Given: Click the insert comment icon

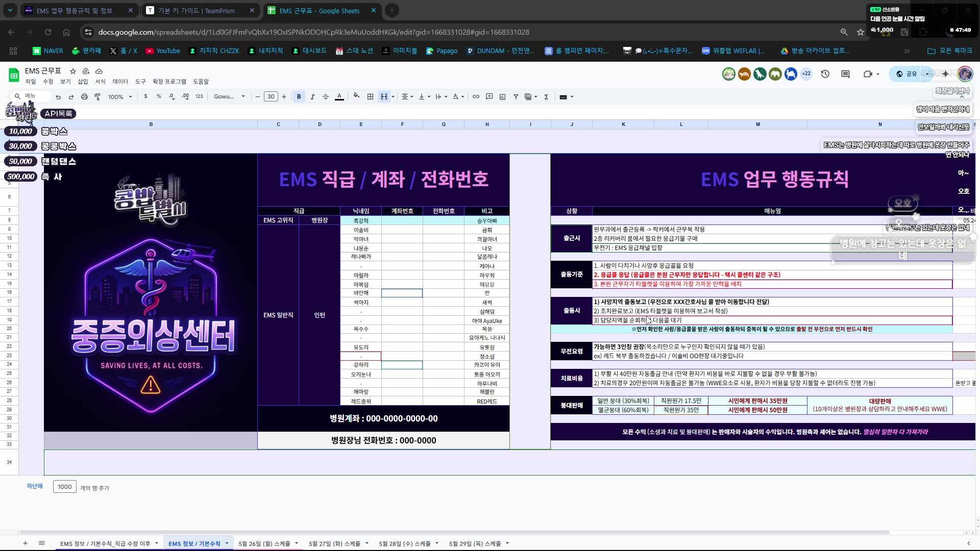Looking at the screenshot, I should pos(489,96).
